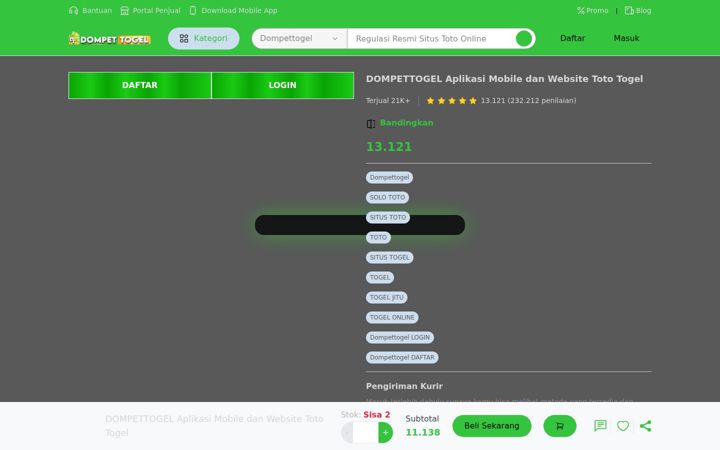
Task: Select the SITUS TOGEL tag
Action: (x=389, y=258)
